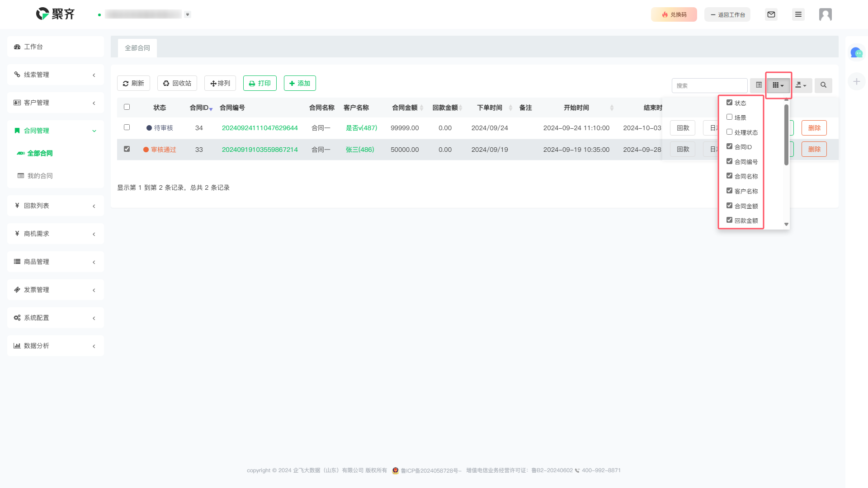Image resolution: width=868 pixels, height=488 pixels.
Task: Open the export data dropdown
Action: coord(801,85)
